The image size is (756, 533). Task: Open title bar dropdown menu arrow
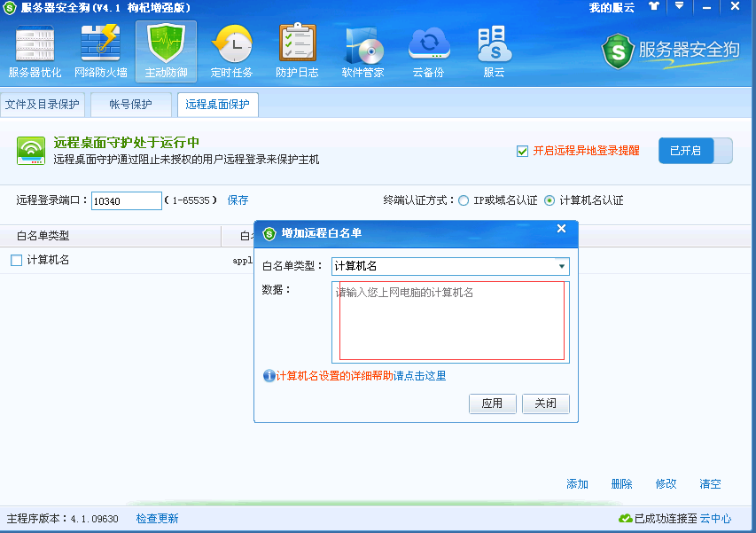679,6
